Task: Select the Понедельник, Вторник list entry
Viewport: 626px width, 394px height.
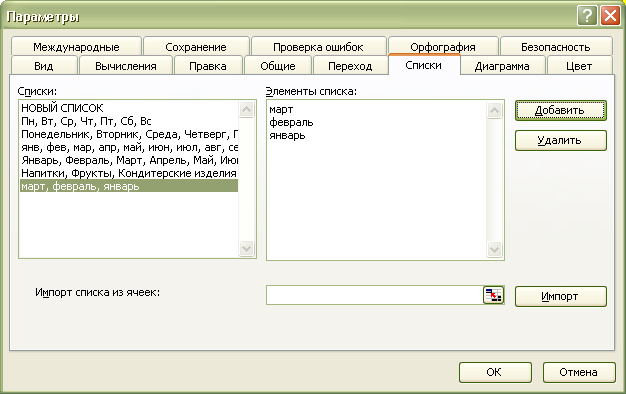Action: (129, 134)
